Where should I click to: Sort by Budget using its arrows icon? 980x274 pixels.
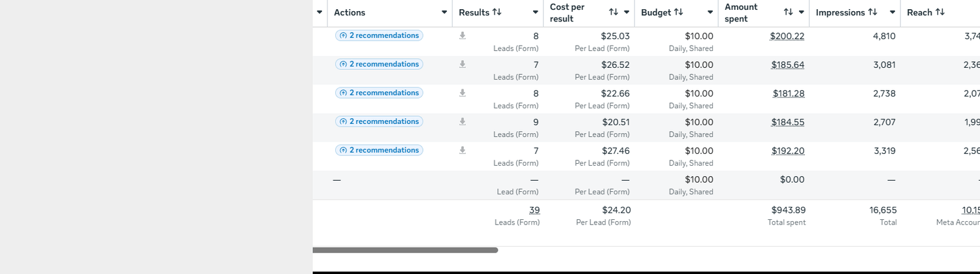click(679, 12)
